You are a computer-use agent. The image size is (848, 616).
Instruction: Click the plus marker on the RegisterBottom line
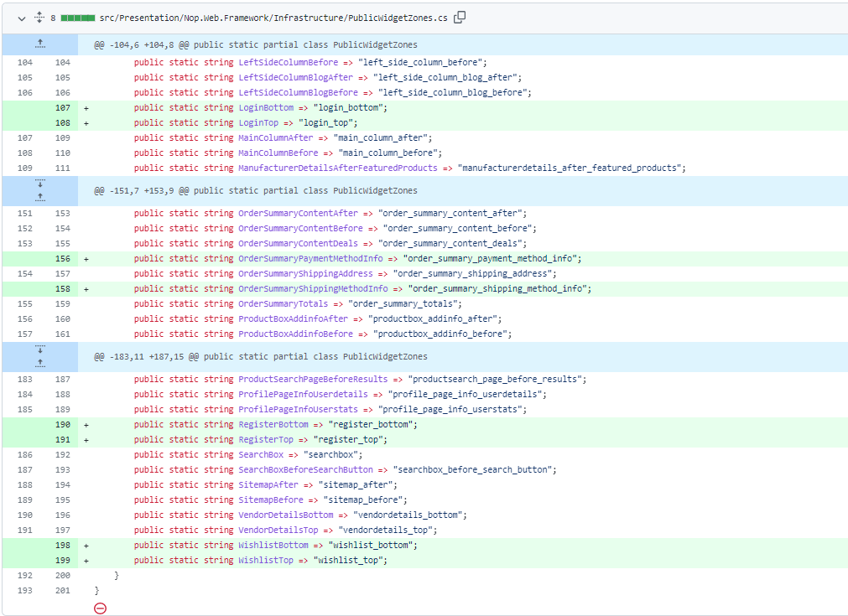click(x=86, y=425)
